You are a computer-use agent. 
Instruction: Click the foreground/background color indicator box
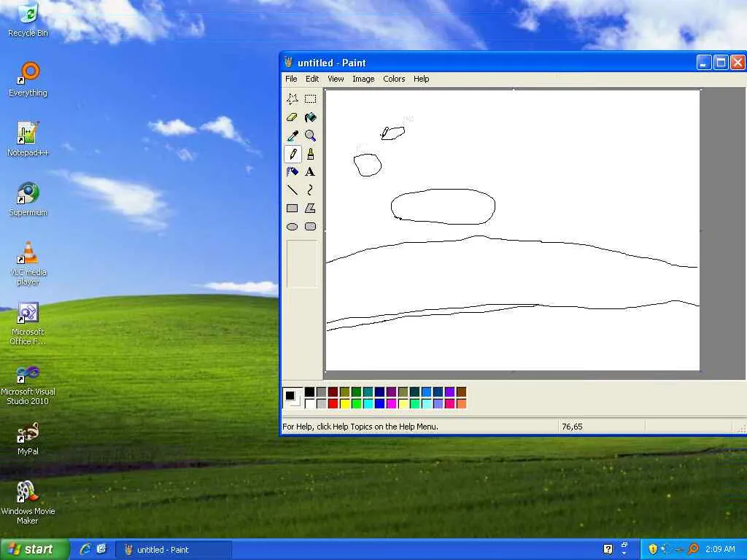pyautogui.click(x=293, y=397)
